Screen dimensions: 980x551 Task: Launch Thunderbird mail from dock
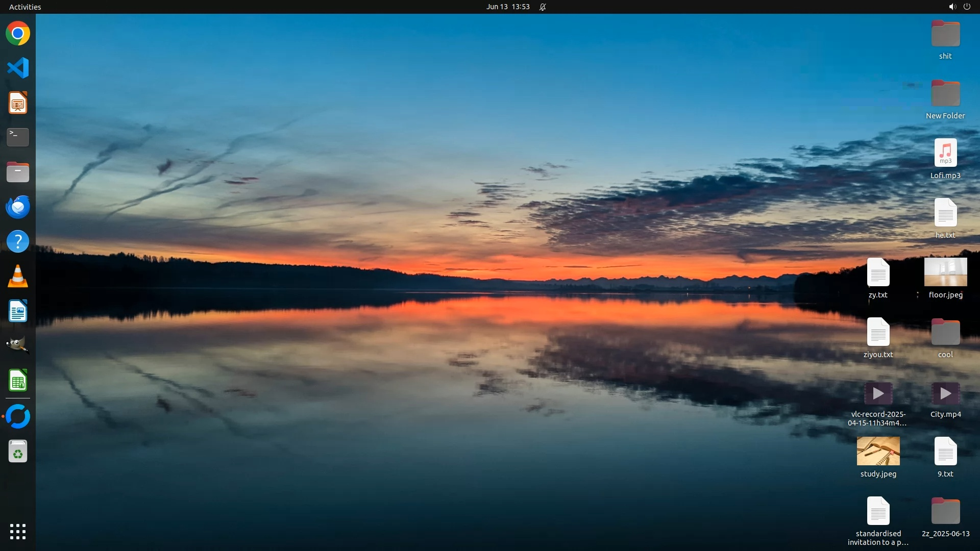coord(18,207)
